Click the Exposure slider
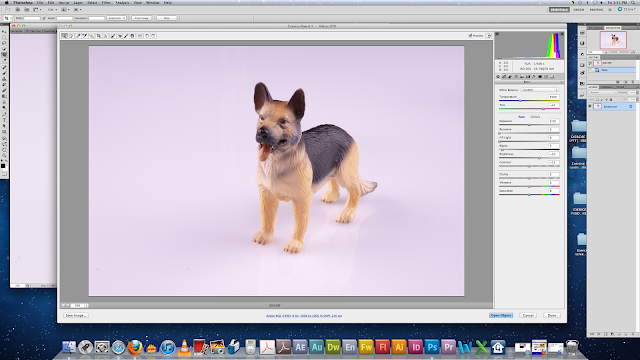 click(x=529, y=125)
